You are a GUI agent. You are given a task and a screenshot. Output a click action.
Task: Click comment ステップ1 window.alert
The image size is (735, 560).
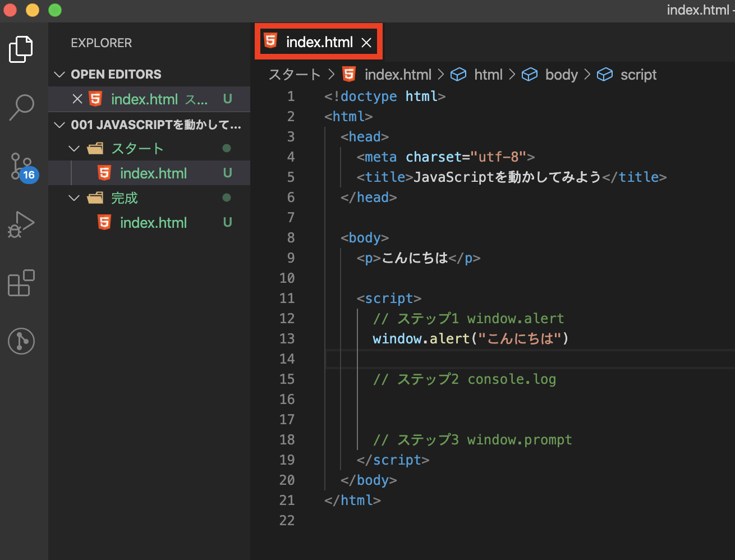click(468, 319)
